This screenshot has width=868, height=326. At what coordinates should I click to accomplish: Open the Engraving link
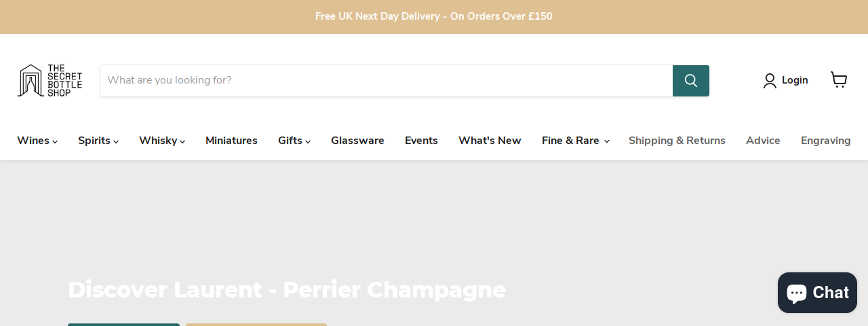click(825, 141)
